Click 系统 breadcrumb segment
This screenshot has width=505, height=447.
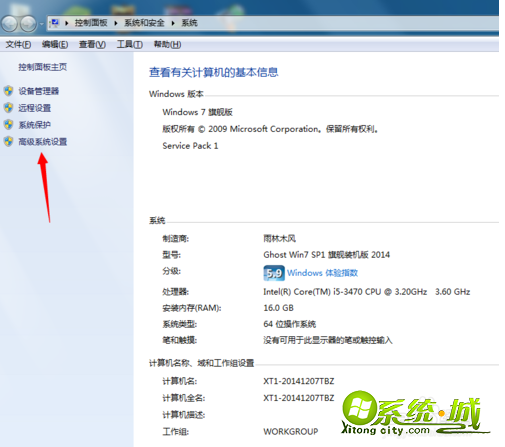point(189,23)
